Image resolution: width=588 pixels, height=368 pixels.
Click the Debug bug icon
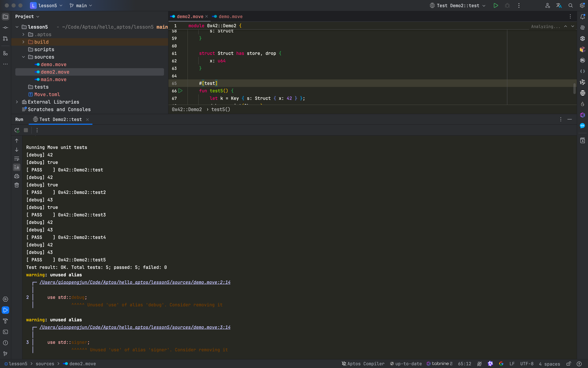[507, 5]
